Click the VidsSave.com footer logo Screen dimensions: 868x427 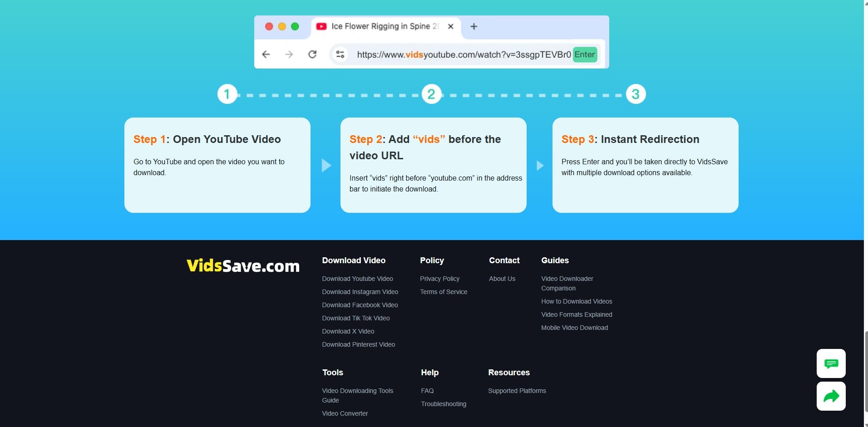243,266
